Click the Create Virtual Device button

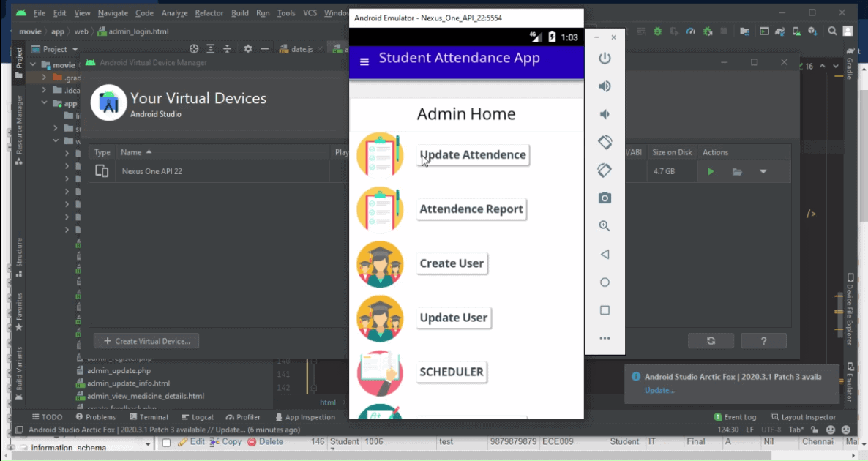[146, 341]
